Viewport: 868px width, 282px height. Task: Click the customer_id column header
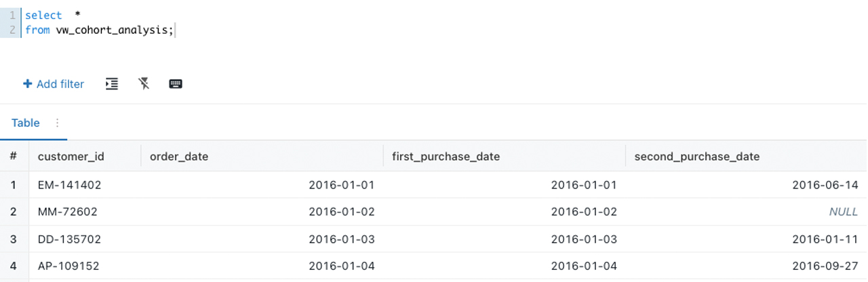tap(71, 157)
